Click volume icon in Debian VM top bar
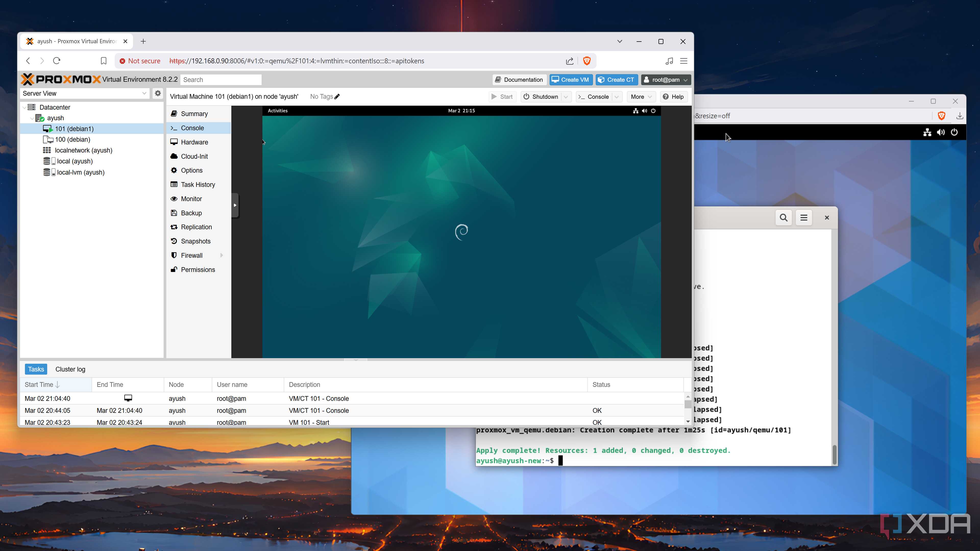980x551 pixels. tap(644, 111)
